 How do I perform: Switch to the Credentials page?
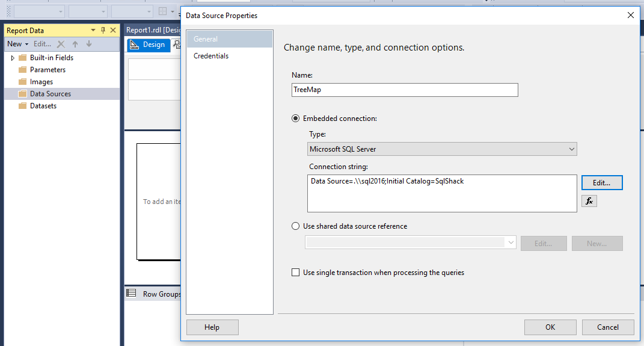tap(211, 56)
